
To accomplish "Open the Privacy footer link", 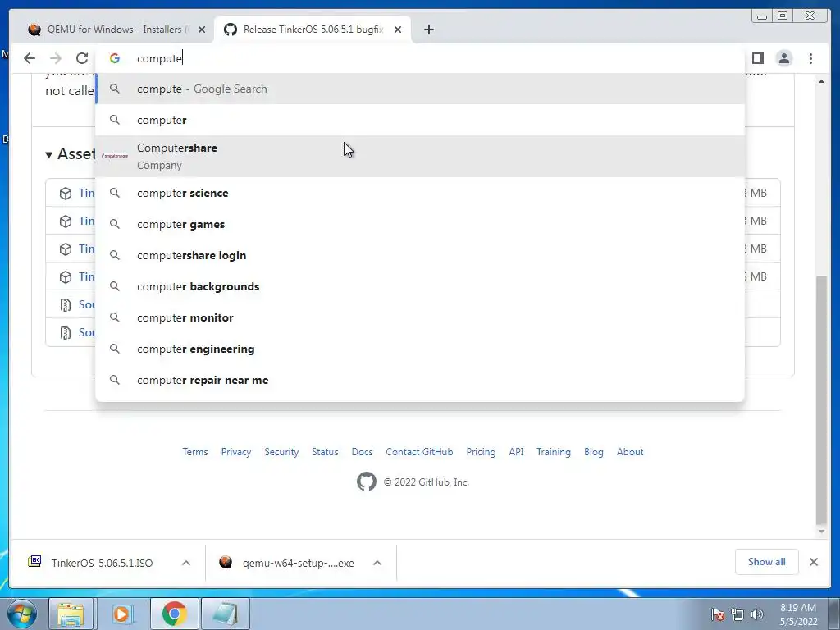I will pos(236,452).
